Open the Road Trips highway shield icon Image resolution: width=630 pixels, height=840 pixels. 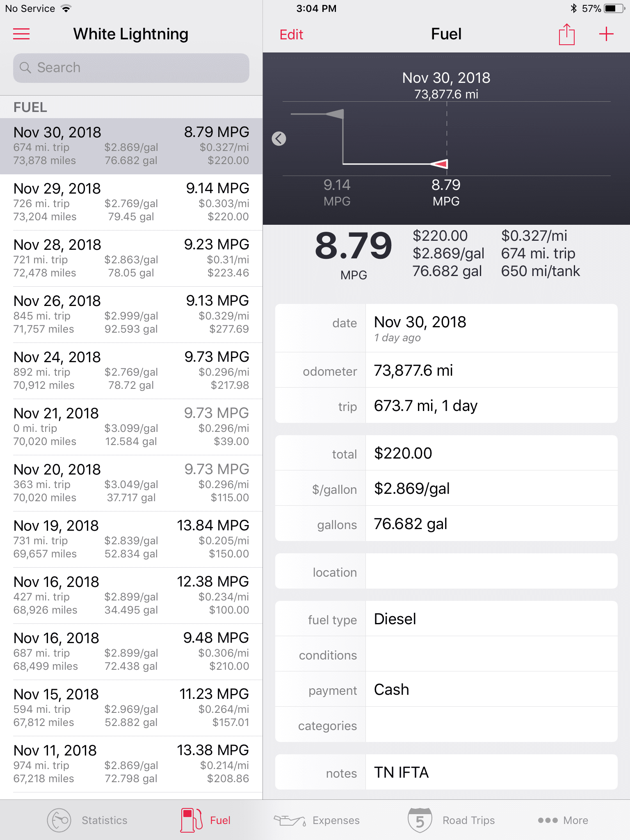pyautogui.click(x=420, y=820)
